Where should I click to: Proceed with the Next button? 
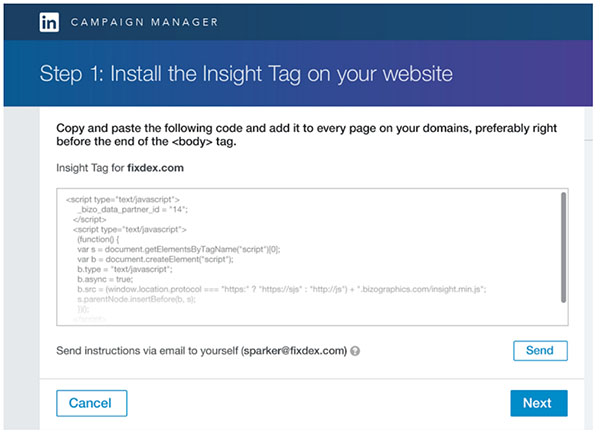pos(537,403)
